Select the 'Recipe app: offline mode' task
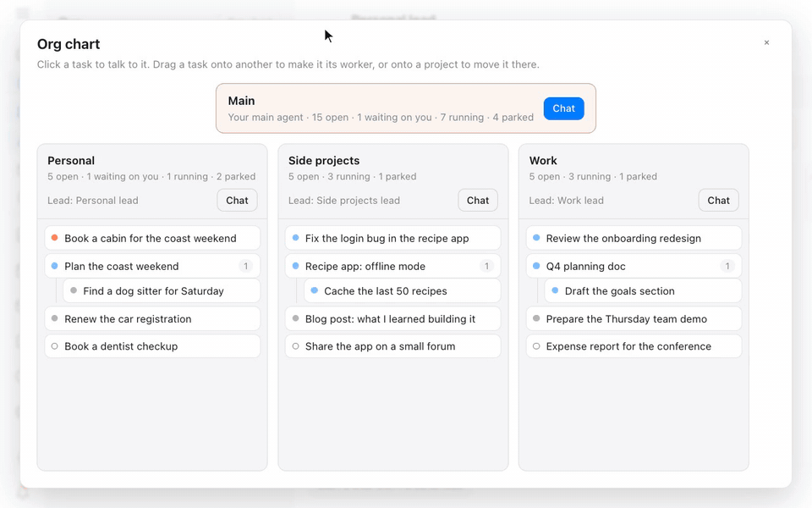The height and width of the screenshot is (508, 812). coord(393,267)
